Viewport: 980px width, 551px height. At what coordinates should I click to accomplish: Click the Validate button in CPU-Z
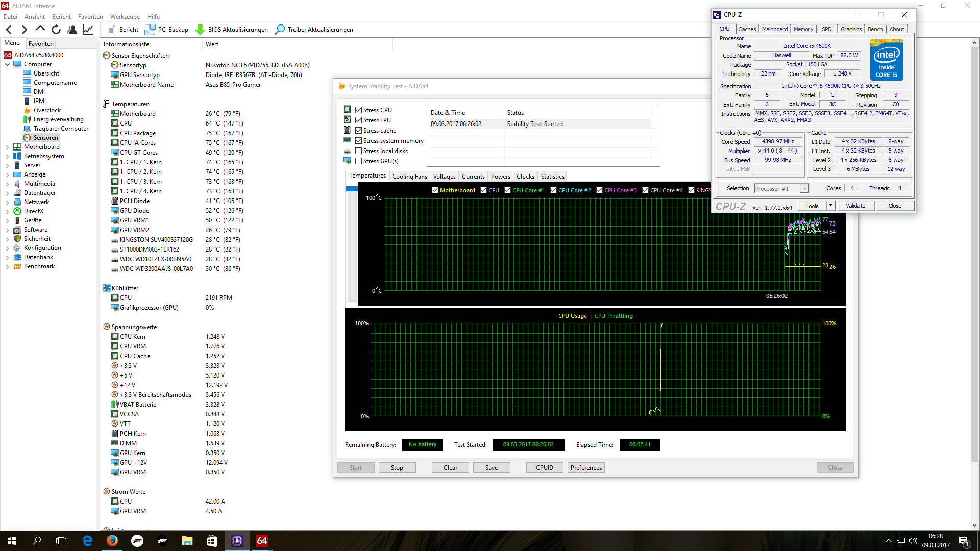pos(855,206)
